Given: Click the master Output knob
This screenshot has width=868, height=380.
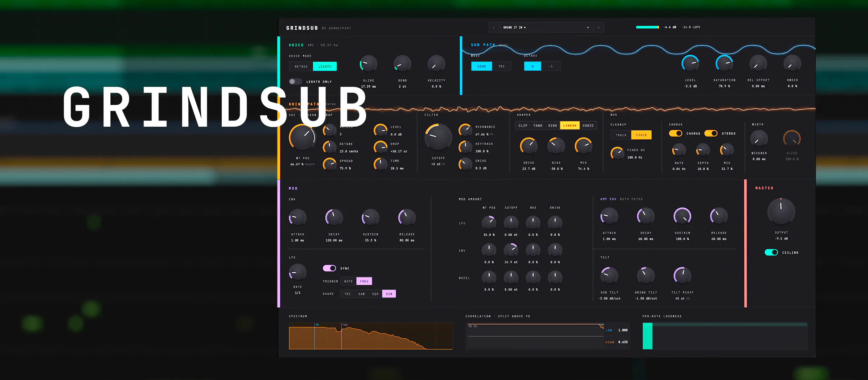Looking at the screenshot, I should click(781, 211).
